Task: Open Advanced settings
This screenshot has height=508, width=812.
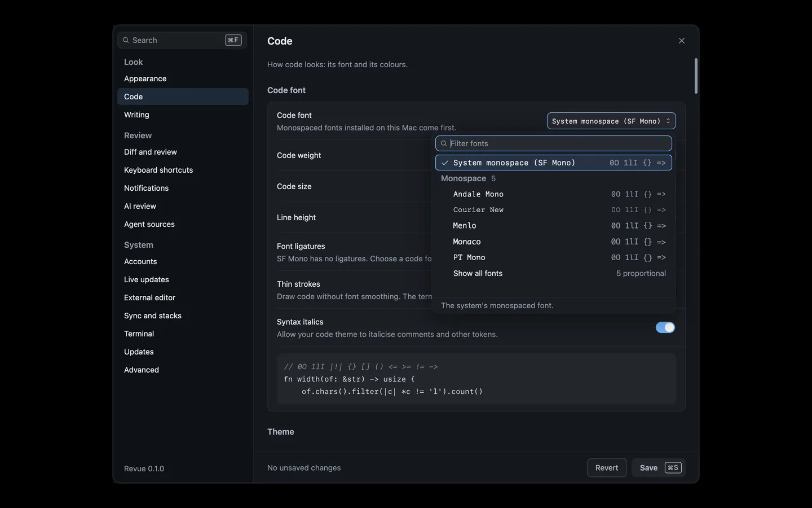Action: [x=183, y=370]
